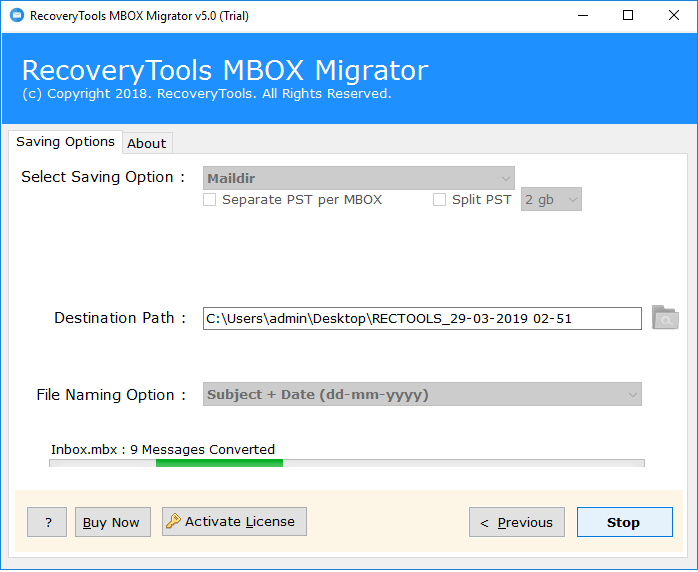698x572 pixels.
Task: Click the RecoveryTools MBOX Migrator banner title
Action: tap(225, 70)
